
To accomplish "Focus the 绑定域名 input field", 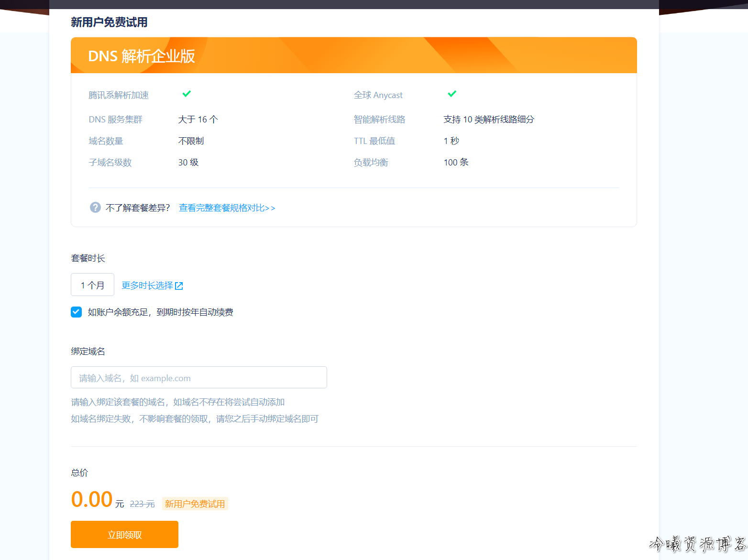I will click(x=199, y=378).
